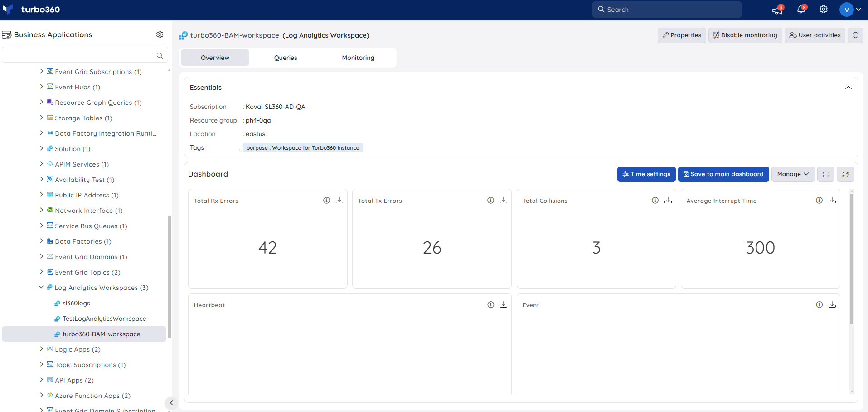Download Event widget data
The height and width of the screenshot is (412, 868).
click(x=832, y=305)
